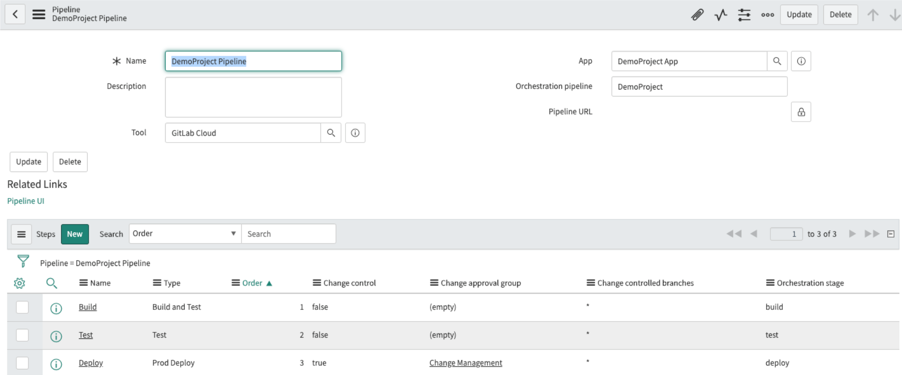Image resolution: width=902 pixels, height=375 pixels.
Task: Open the personalize form sliders icon
Action: (744, 15)
